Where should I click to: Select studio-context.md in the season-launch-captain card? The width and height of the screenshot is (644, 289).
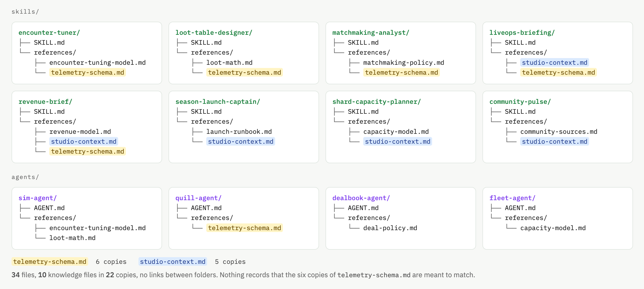click(x=241, y=142)
